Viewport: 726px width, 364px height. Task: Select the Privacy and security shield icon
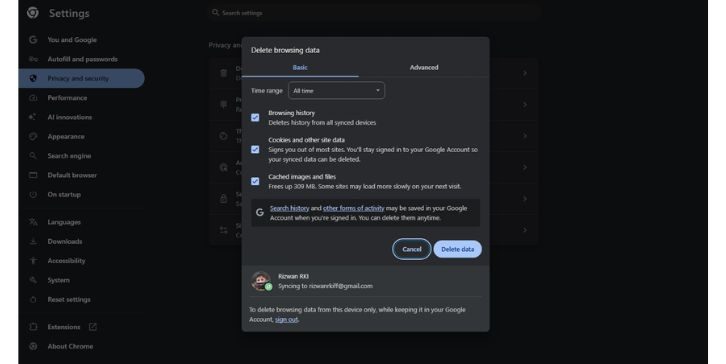(x=33, y=78)
